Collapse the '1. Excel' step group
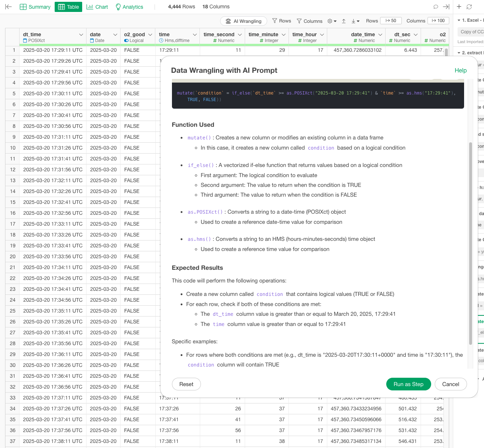The height and width of the screenshot is (448, 484). 459,20
